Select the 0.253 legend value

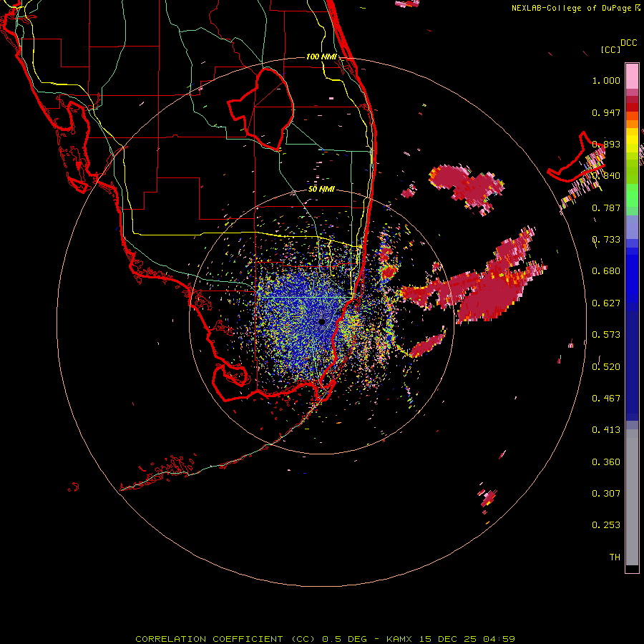click(x=606, y=525)
